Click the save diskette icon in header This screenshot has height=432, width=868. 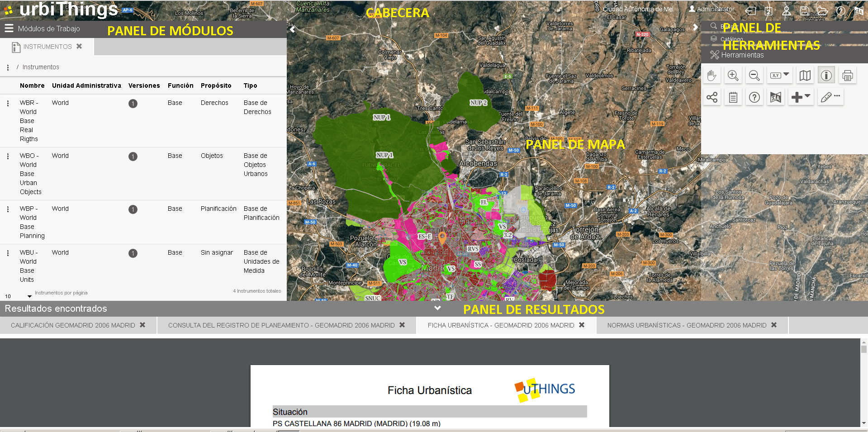coord(804,11)
